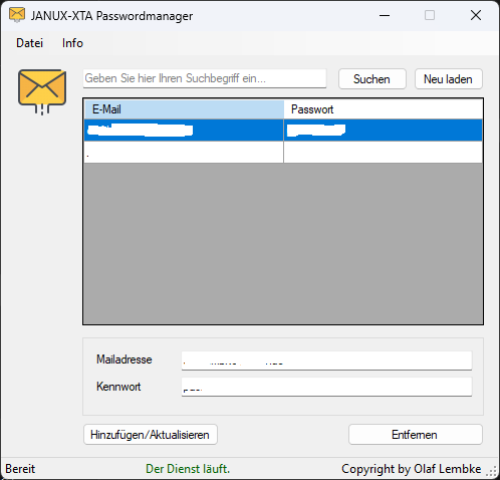The image size is (500, 480).
Task: Click the large yellow envelope icon
Action: click(x=42, y=92)
